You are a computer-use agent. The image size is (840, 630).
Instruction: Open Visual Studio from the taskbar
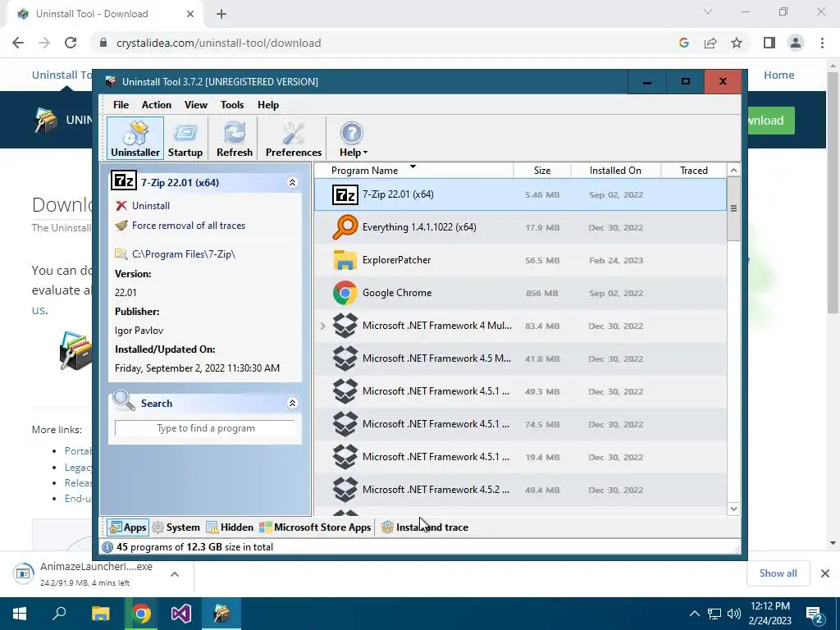point(181,614)
